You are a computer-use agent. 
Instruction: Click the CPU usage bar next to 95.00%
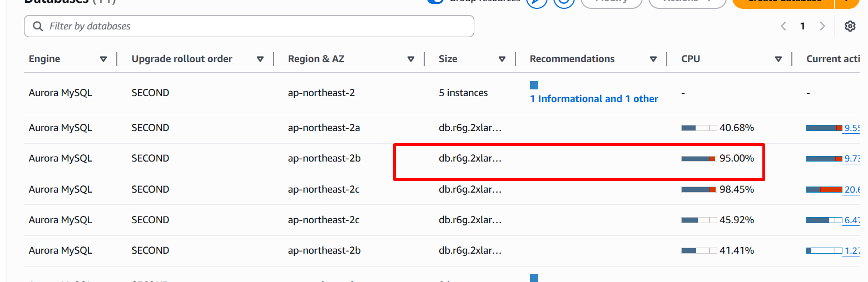click(699, 158)
